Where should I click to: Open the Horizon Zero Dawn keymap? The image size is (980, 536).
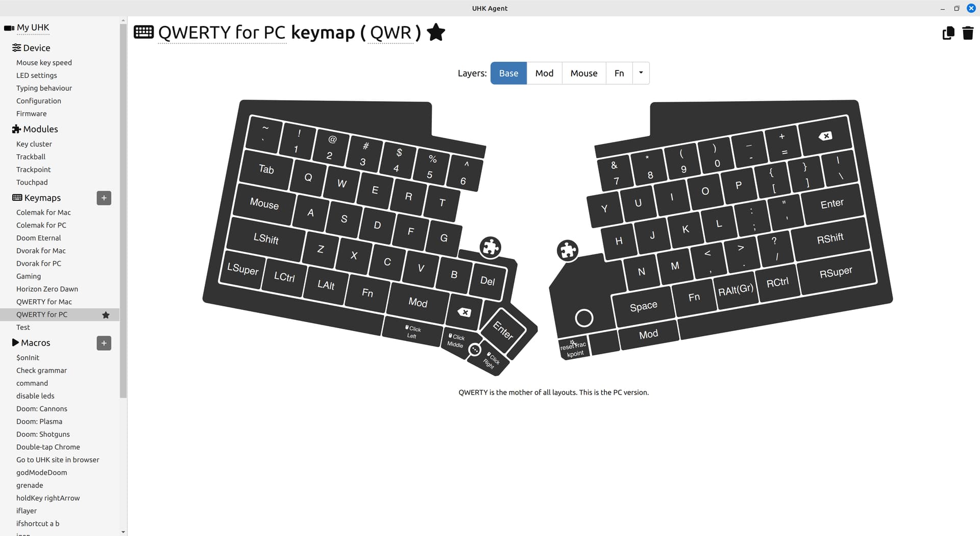(x=47, y=289)
